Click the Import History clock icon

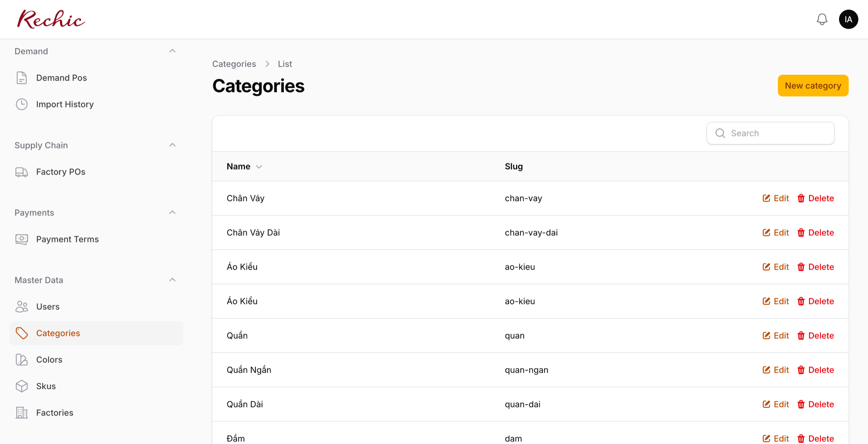[22, 104]
